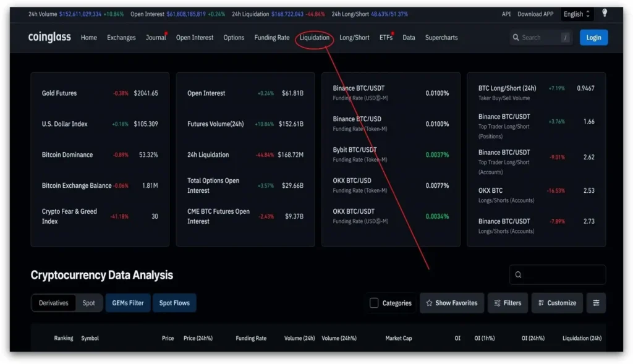Image resolution: width=633 pixels, height=364 pixels.
Task: Click the Bitcoin Dominance row
Action: click(x=100, y=154)
